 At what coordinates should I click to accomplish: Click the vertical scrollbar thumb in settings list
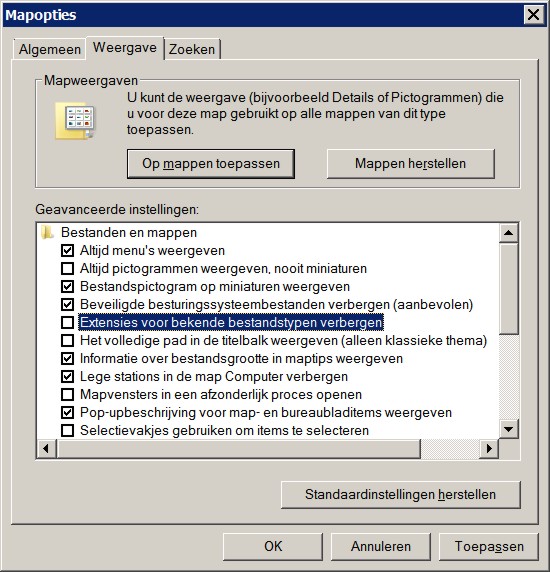(509, 289)
